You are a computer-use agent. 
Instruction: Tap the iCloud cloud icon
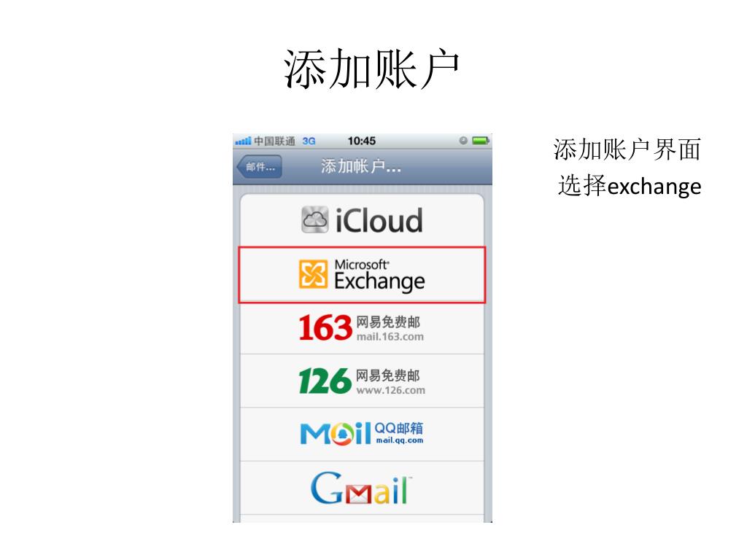coord(314,219)
